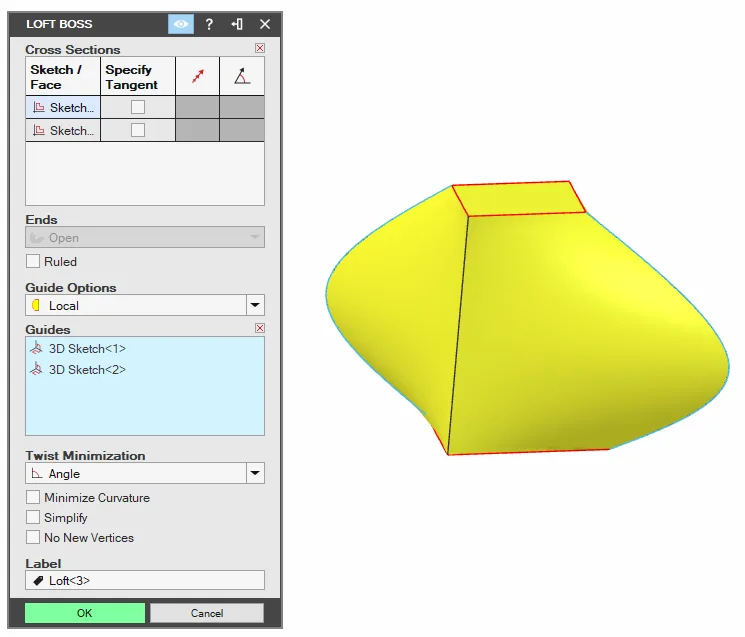Open the Twist Minimization dropdown set to Angle
Viewport: 745px width, 637px height.
coord(145,473)
